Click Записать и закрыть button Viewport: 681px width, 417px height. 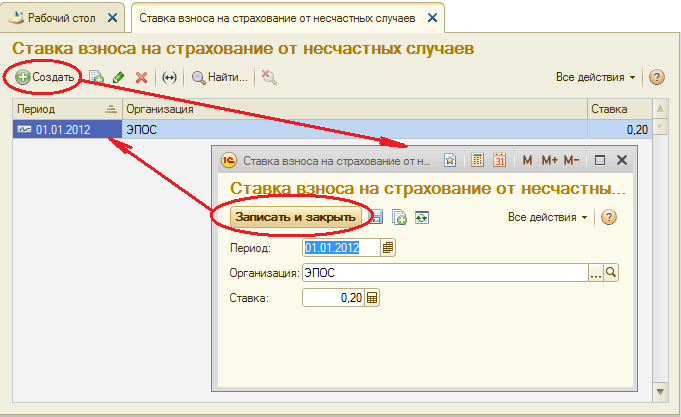295,217
